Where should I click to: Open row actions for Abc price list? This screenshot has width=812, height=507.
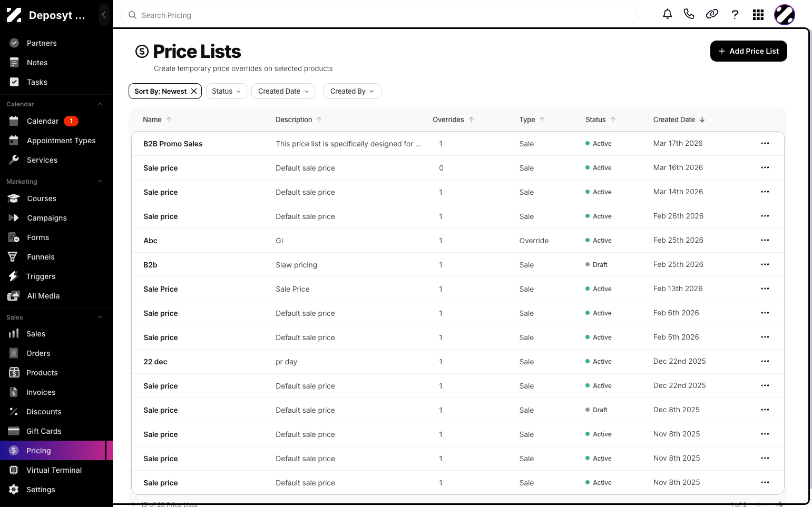(x=765, y=240)
